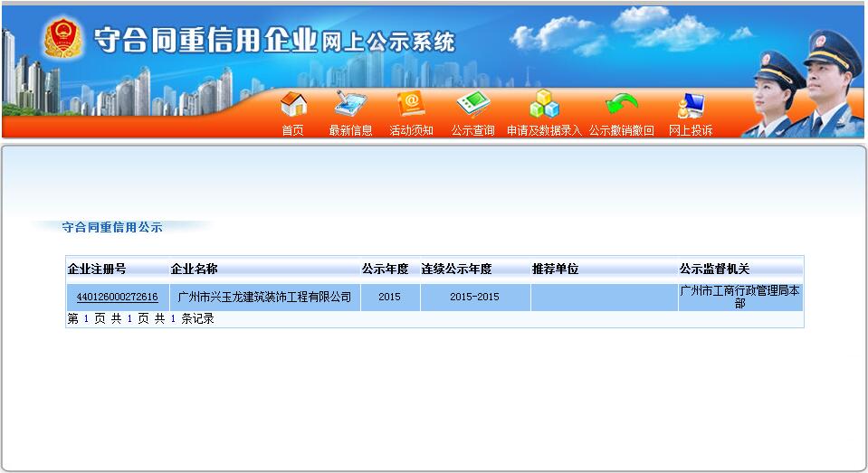The width and height of the screenshot is (868, 473).
Task: Go to 首页 menu text
Action: (x=293, y=130)
